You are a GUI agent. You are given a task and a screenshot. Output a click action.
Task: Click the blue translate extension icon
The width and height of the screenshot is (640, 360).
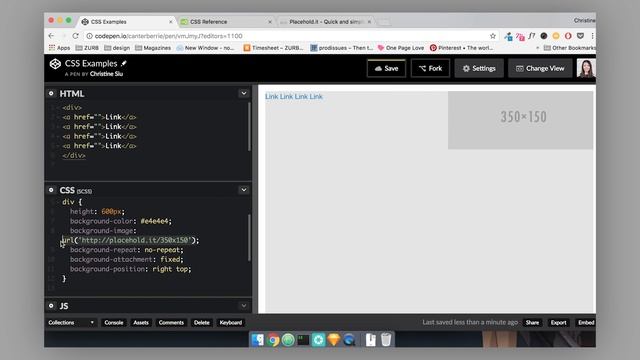point(508,36)
